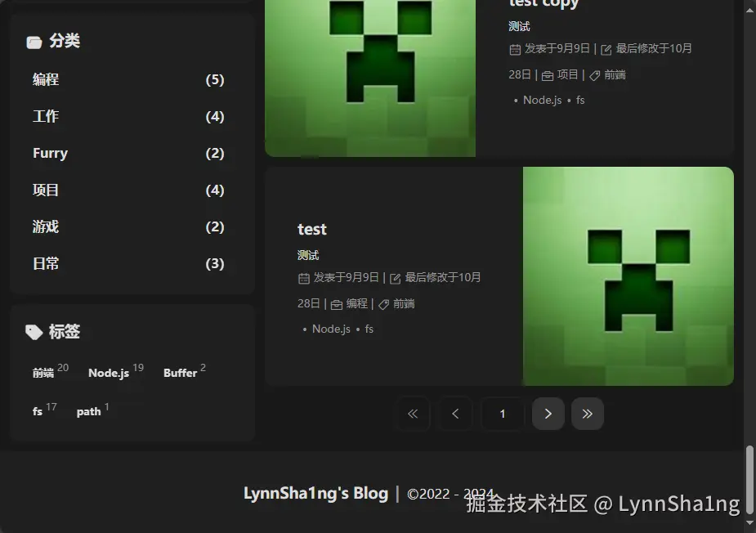This screenshot has height=533, width=756.
Task: Click the previous page arrow button
Action: coord(455,414)
